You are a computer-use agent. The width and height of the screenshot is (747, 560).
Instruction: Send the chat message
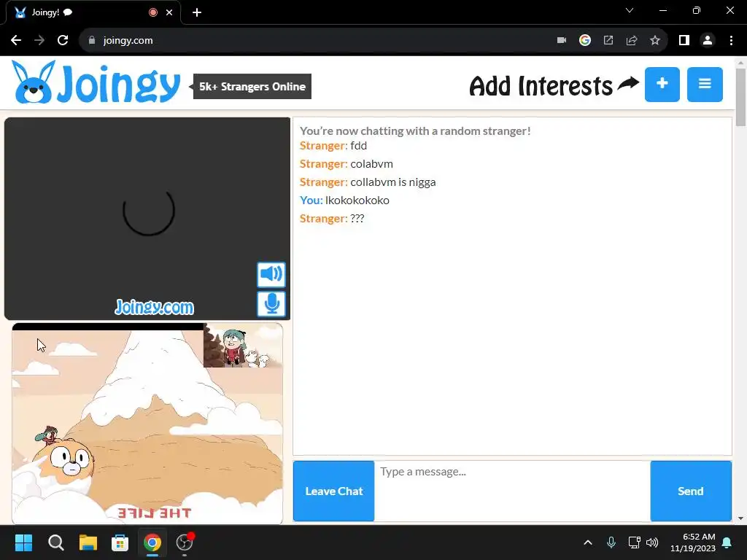691,491
